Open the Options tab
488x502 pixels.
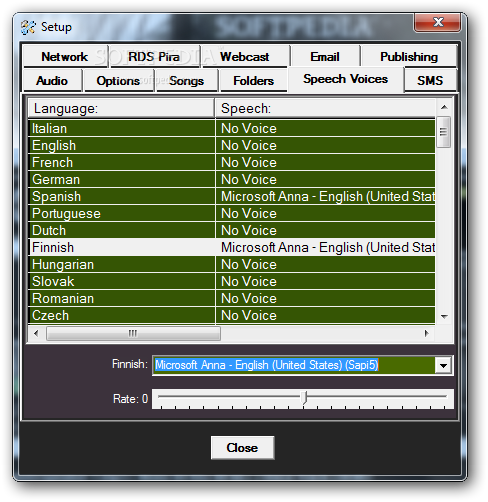pyautogui.click(x=119, y=80)
